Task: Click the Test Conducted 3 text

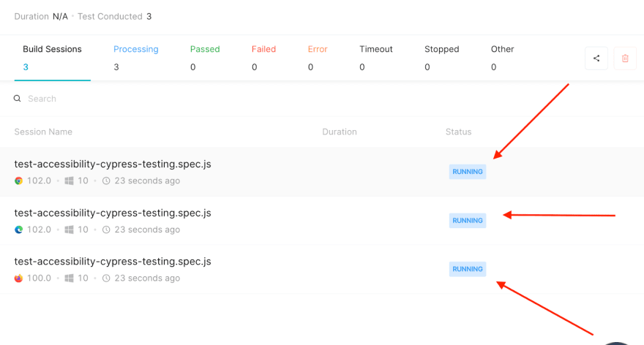Action: click(115, 16)
